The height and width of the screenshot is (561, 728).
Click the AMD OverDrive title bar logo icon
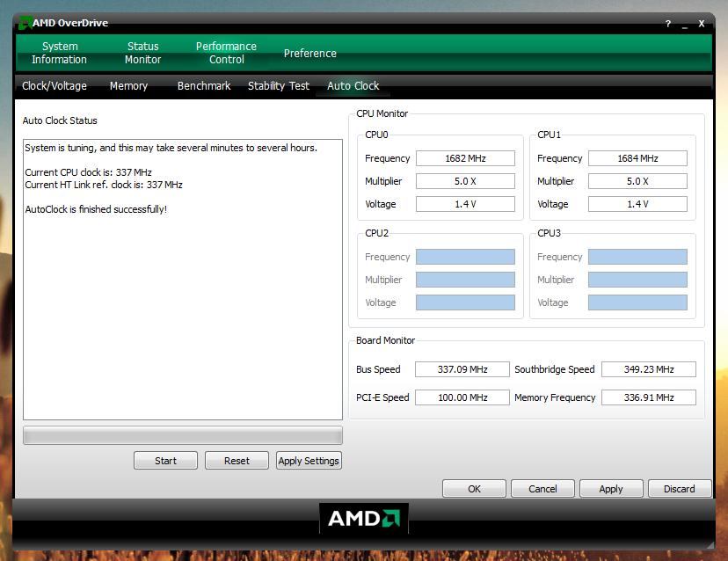[x=25, y=23]
